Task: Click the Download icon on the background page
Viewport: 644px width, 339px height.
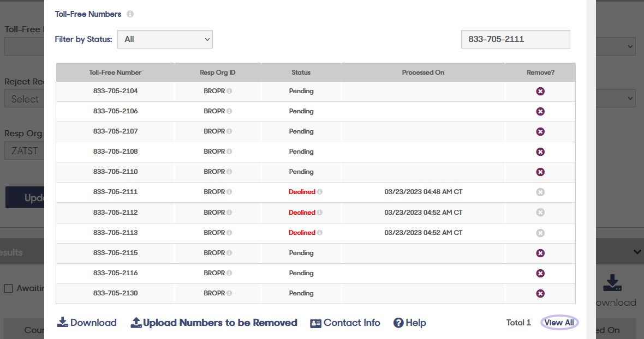Action: (x=612, y=283)
